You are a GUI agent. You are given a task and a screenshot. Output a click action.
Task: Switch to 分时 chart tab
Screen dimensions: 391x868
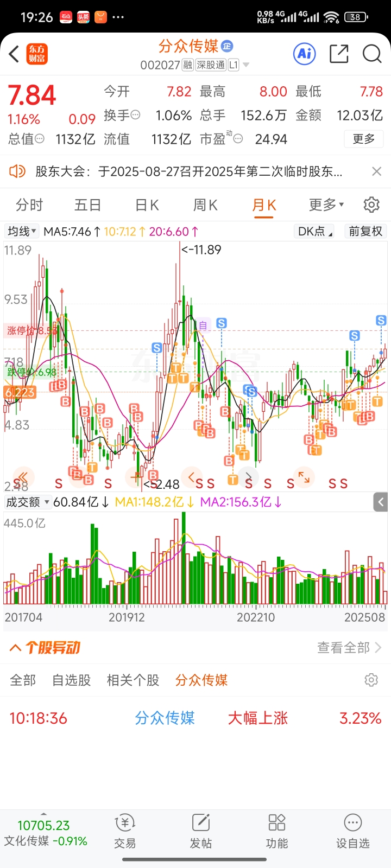click(29, 205)
